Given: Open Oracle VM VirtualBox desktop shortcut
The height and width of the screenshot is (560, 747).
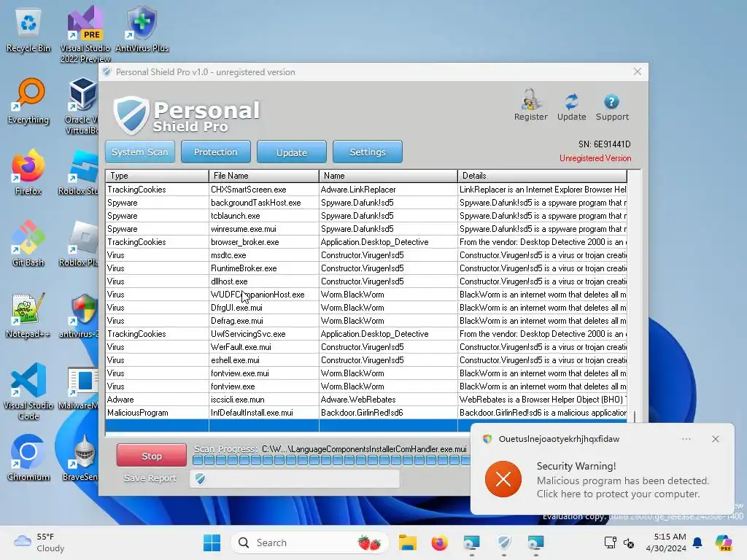Looking at the screenshot, I should tap(82, 106).
